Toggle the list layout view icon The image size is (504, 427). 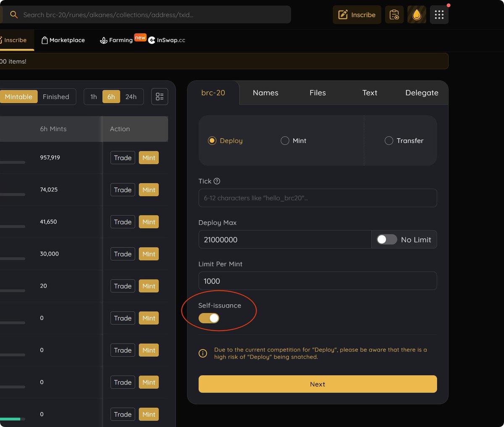click(160, 97)
